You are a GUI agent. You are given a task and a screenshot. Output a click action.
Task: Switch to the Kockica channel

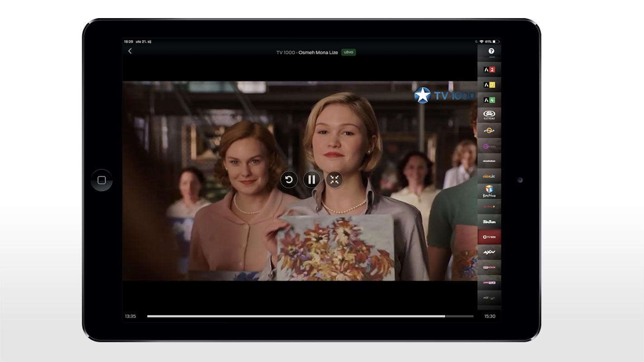pos(489,191)
